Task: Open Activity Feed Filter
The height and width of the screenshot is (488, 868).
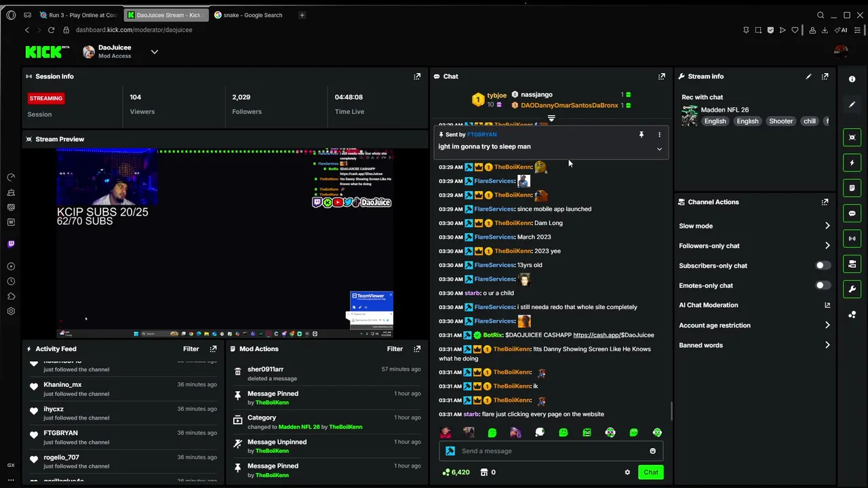Action: 191,349
